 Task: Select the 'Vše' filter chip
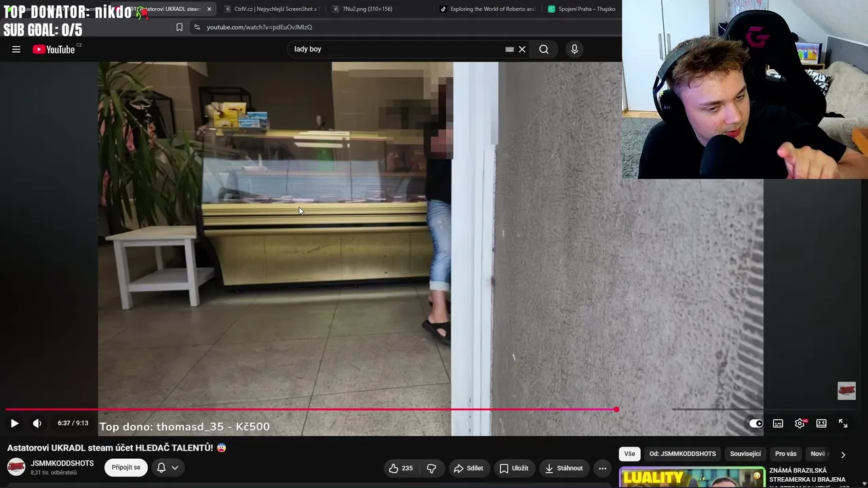tap(629, 453)
